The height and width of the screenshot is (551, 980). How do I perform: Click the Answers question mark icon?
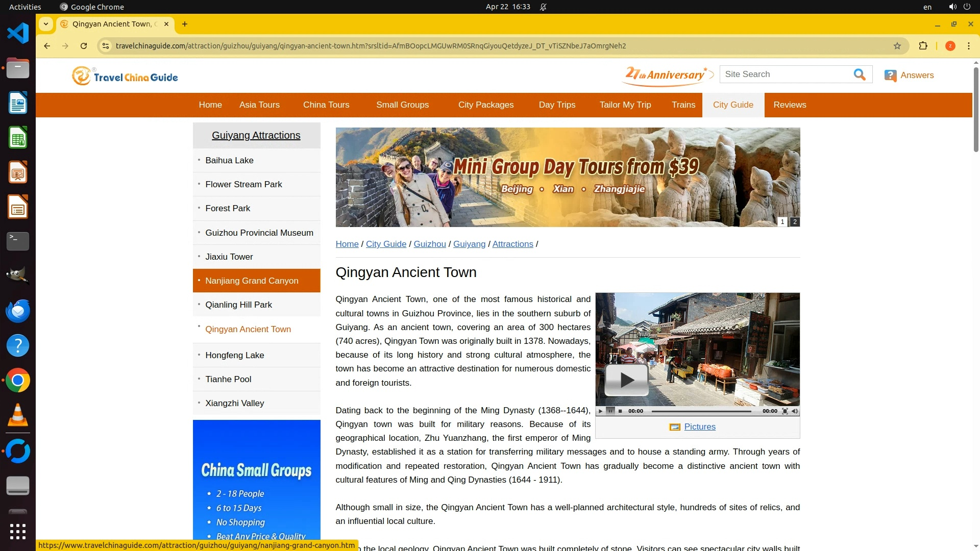pos(890,76)
